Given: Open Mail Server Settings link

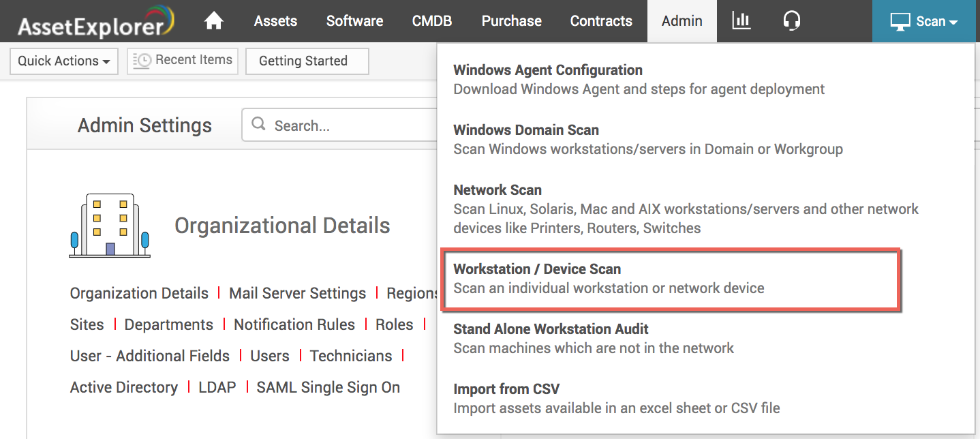Looking at the screenshot, I should tap(297, 292).
